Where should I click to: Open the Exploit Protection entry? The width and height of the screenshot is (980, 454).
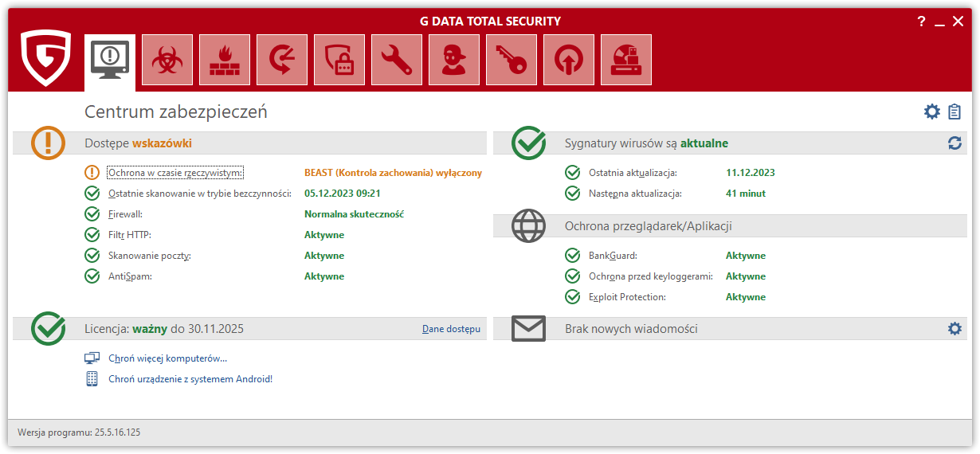[627, 297]
